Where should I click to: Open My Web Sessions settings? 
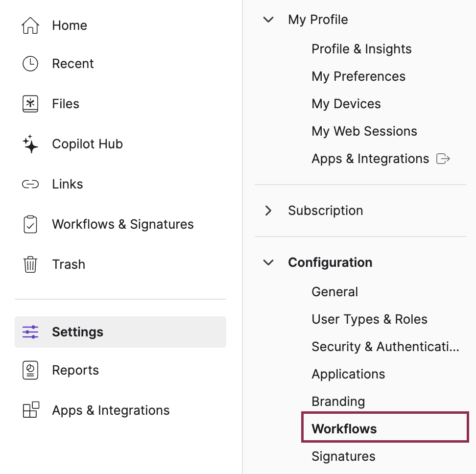(x=364, y=131)
